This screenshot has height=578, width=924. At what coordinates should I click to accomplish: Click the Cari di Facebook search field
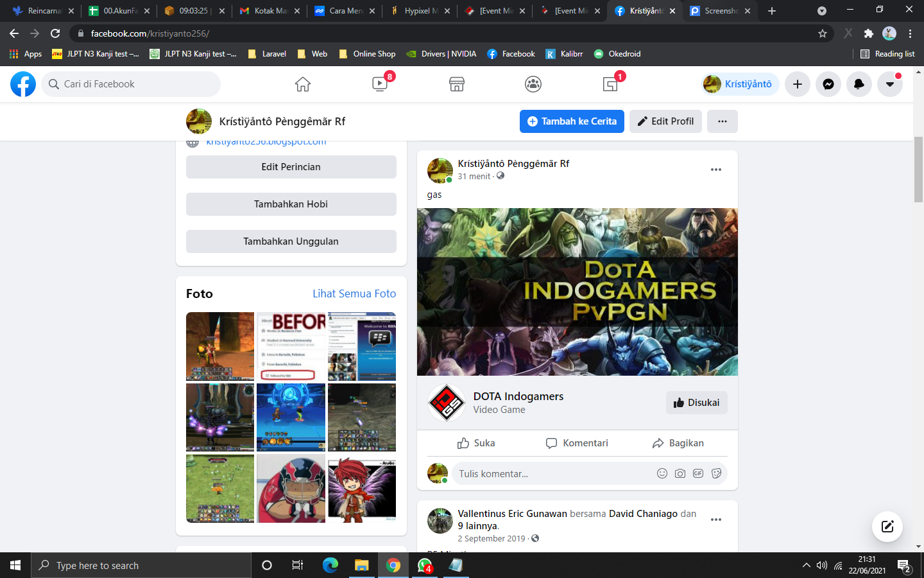click(131, 84)
